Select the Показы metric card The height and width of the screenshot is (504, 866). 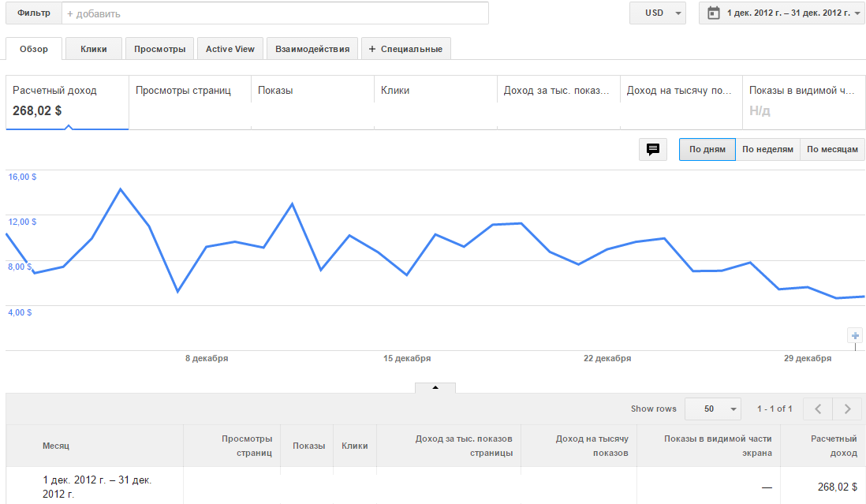pos(312,102)
